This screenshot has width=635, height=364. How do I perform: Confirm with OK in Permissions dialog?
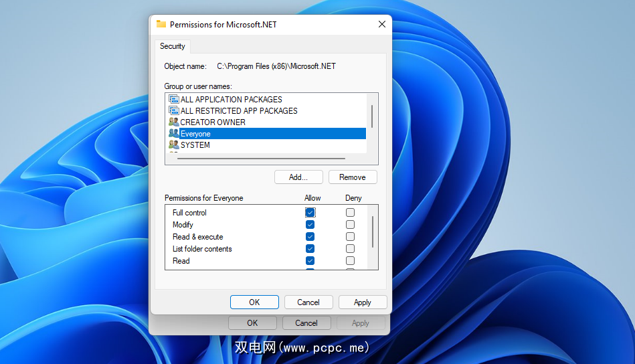[x=254, y=302]
